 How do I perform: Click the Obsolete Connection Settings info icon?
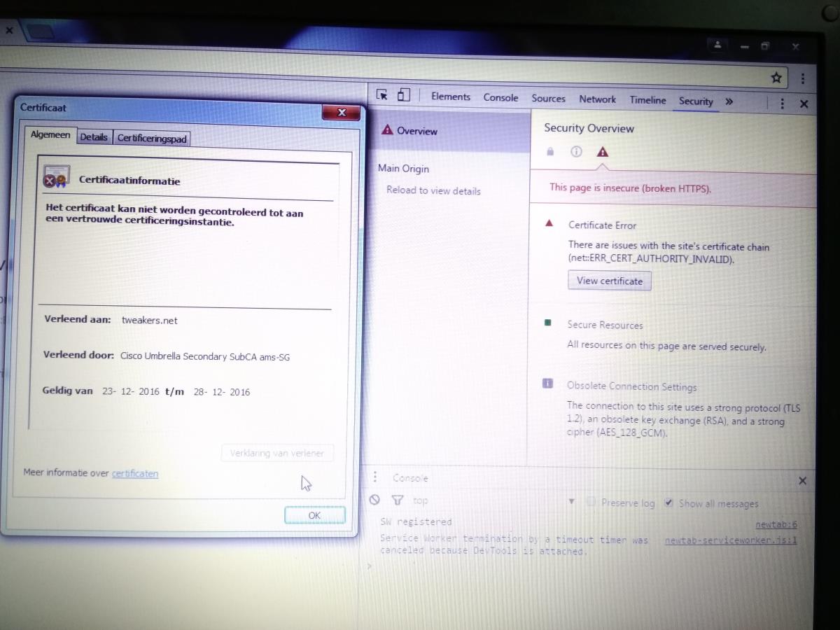point(547,384)
